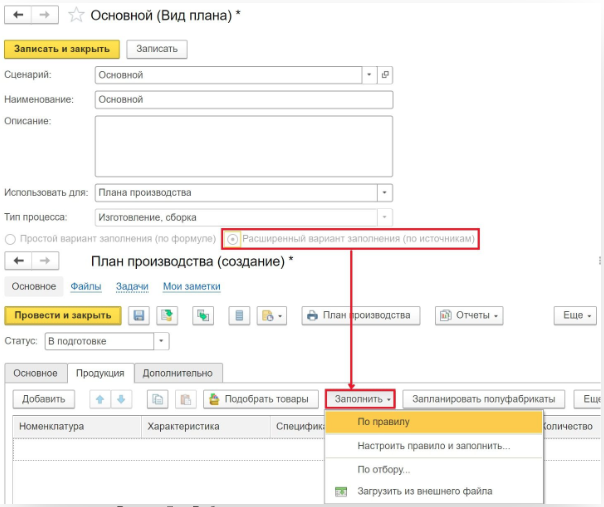The width and height of the screenshot is (604, 507).
Task: Select Расширенный вариант заполнения radio button
Action: [x=232, y=239]
